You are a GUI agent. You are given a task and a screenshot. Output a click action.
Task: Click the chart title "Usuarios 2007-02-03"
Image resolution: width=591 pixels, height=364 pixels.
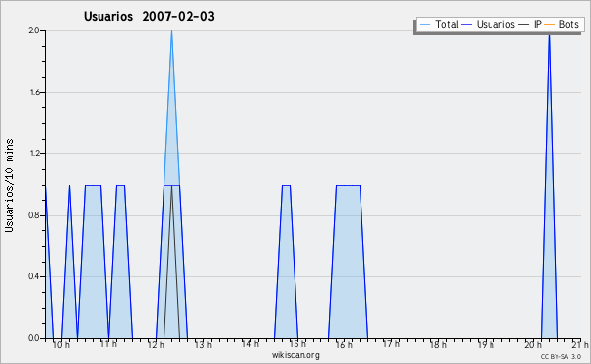point(149,16)
